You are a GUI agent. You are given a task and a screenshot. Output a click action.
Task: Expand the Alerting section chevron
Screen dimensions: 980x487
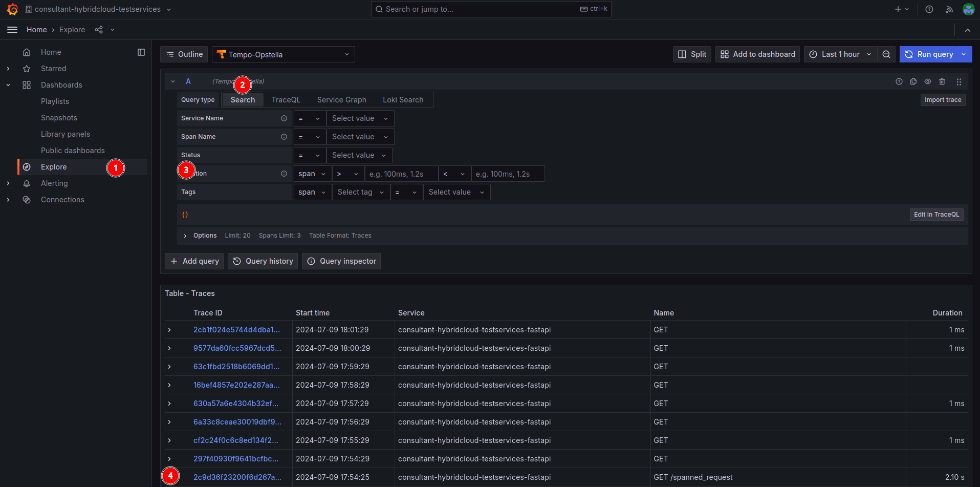(x=8, y=183)
